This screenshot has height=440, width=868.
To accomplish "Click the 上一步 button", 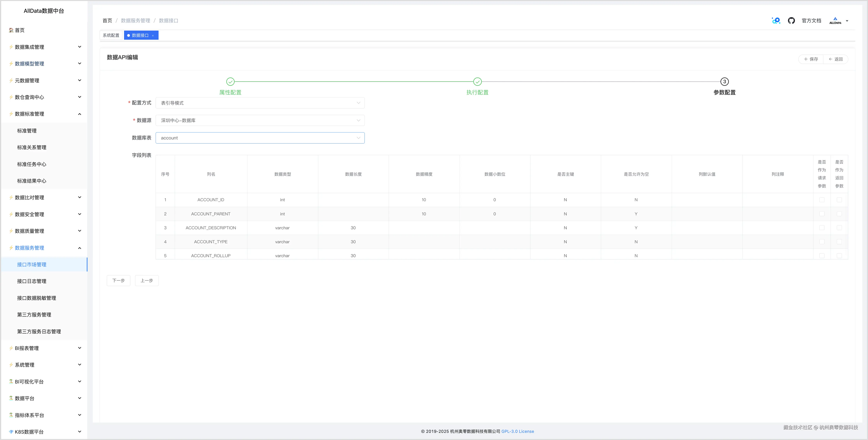I will [147, 280].
